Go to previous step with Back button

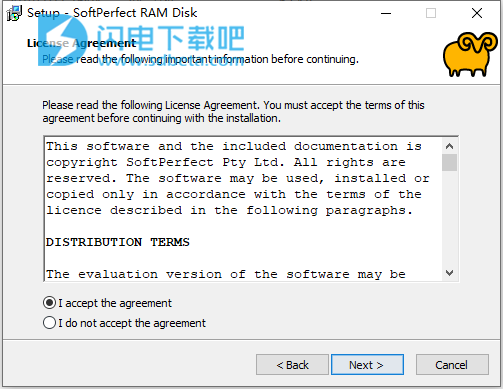pyautogui.click(x=292, y=365)
